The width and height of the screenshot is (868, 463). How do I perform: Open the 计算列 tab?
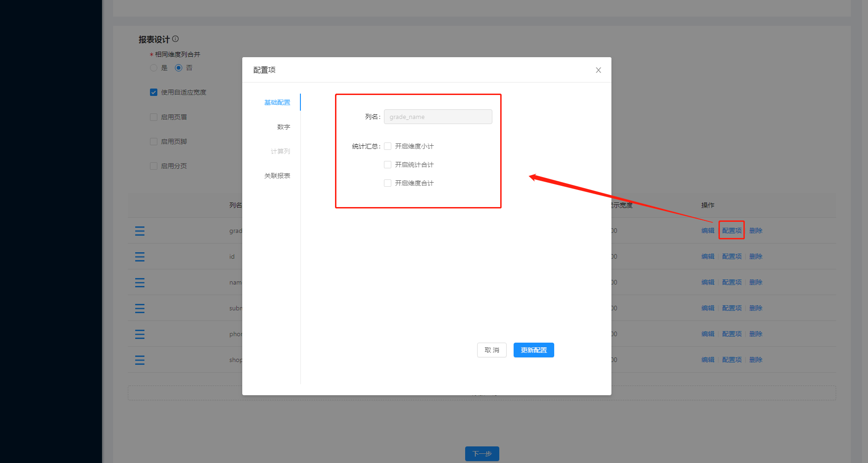(x=280, y=151)
